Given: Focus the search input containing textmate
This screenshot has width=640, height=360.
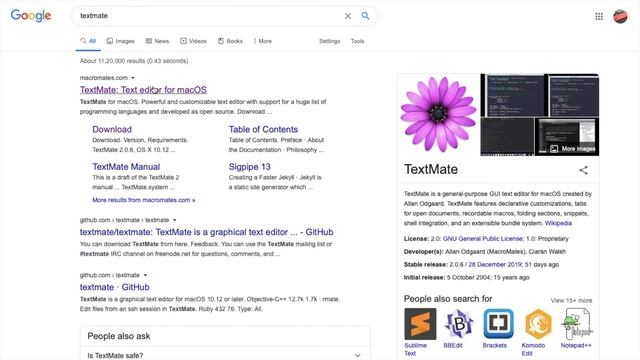Looking at the screenshot, I should pos(210,16).
